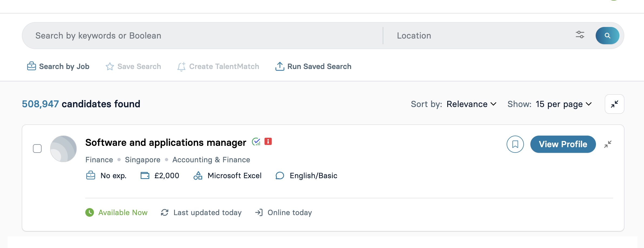The image size is (644, 248).
Task: Click Create TalentMatch option
Action: (218, 66)
